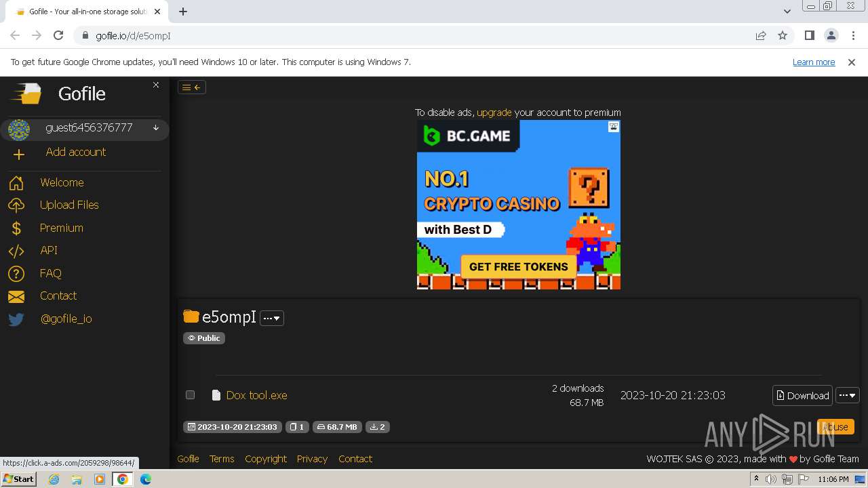
Task: Show hidden system tray icons
Action: click(x=757, y=479)
